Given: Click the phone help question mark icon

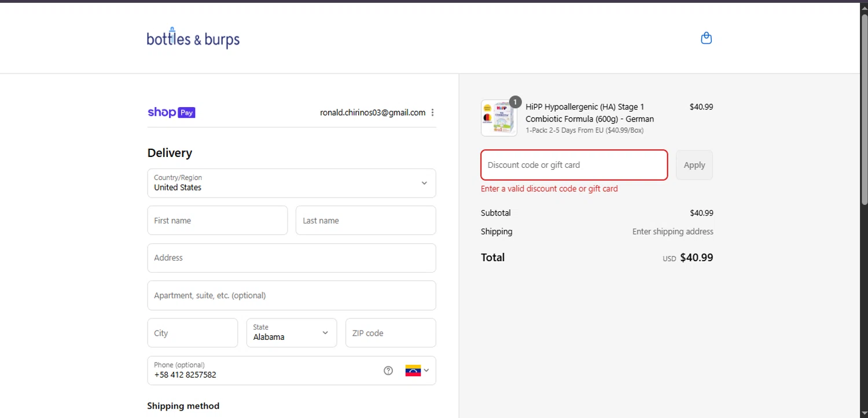Looking at the screenshot, I should [x=388, y=371].
